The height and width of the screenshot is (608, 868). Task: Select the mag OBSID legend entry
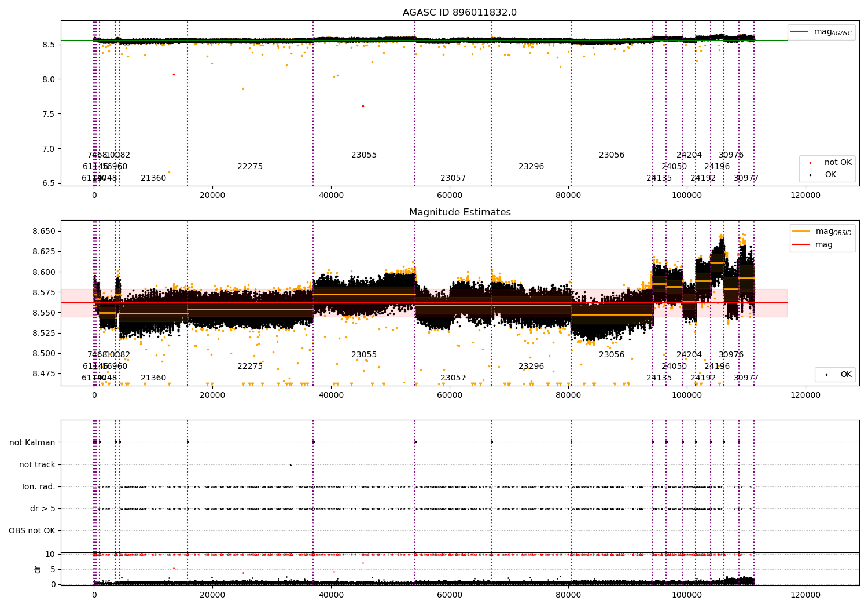point(822,232)
